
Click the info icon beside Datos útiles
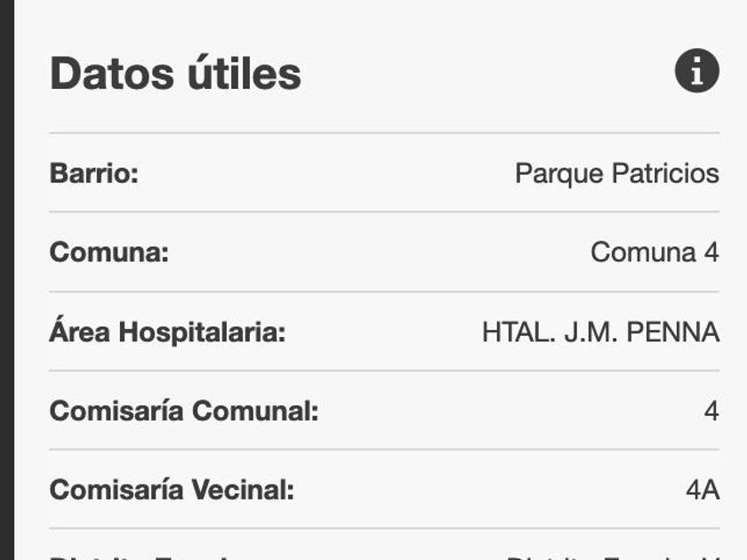click(x=696, y=71)
